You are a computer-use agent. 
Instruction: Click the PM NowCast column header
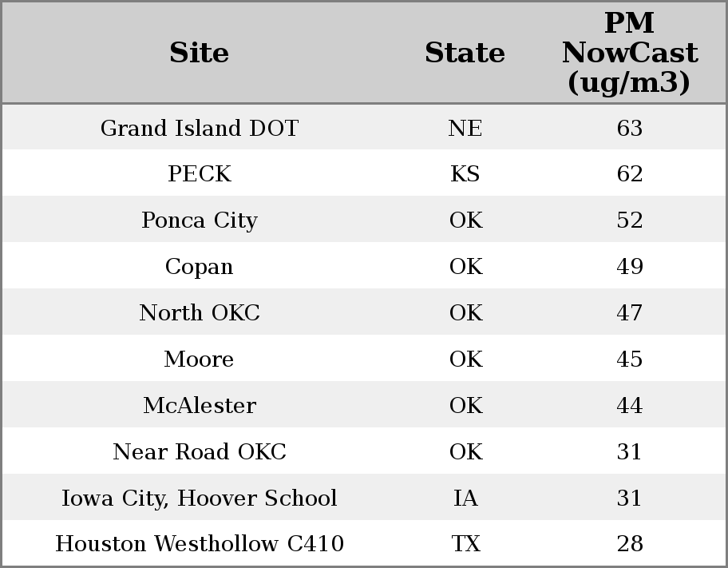pyautogui.click(x=629, y=53)
